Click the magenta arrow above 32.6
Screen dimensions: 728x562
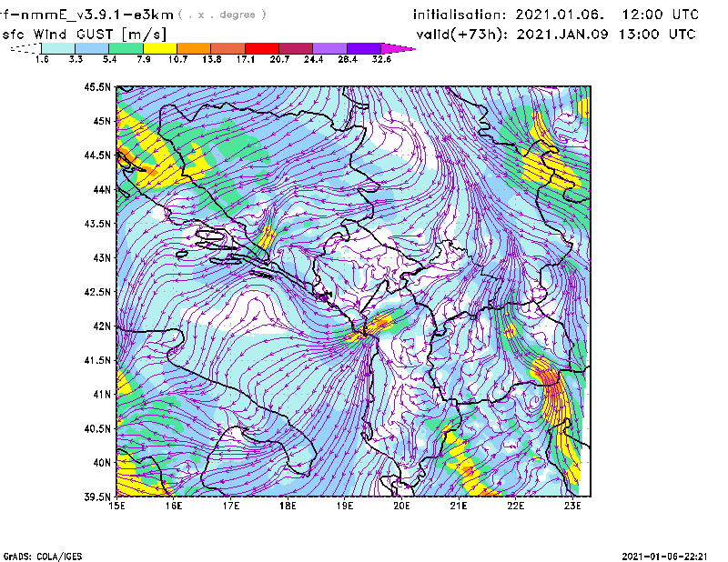point(398,48)
